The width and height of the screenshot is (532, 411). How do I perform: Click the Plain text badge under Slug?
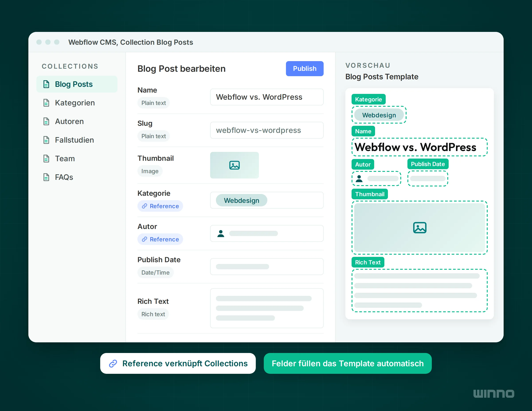pyautogui.click(x=153, y=136)
